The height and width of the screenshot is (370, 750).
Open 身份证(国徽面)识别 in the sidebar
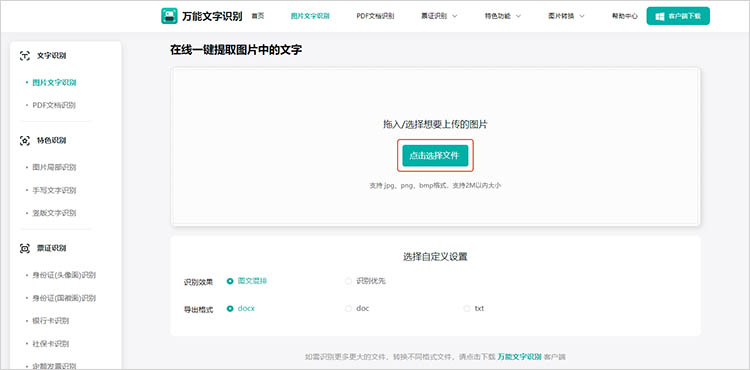point(64,298)
